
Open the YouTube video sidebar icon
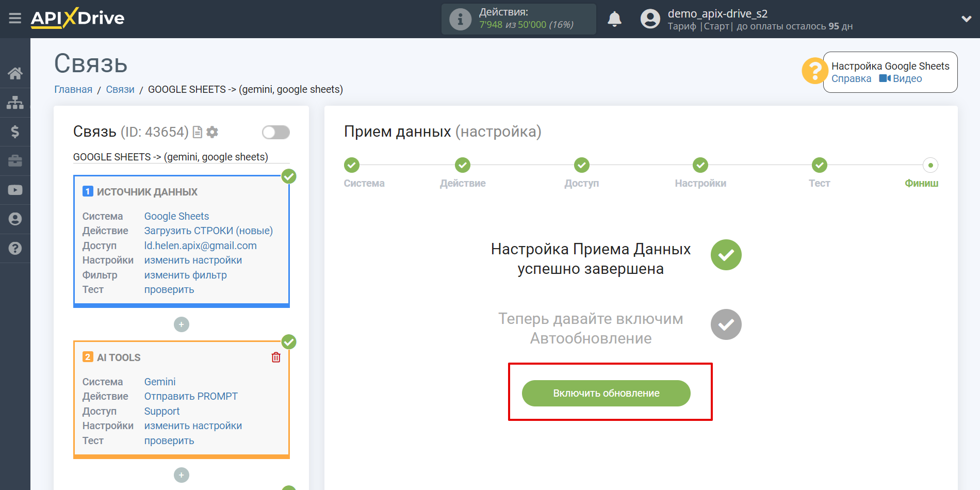coord(15,190)
